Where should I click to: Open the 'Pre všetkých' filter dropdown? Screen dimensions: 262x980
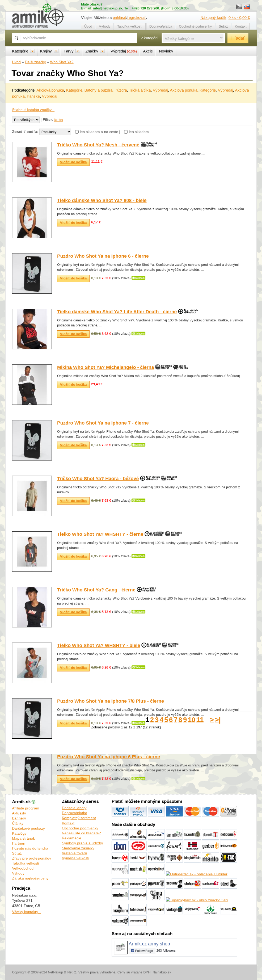coord(26,120)
